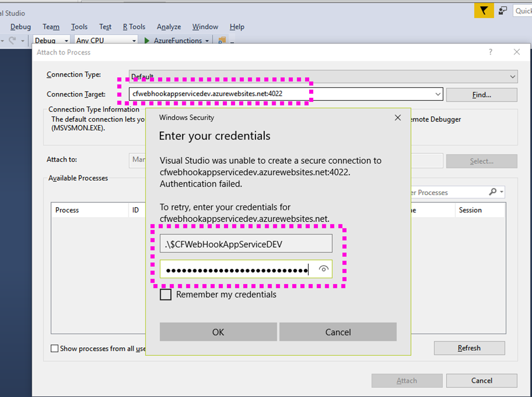Open the Team menu

51,27
